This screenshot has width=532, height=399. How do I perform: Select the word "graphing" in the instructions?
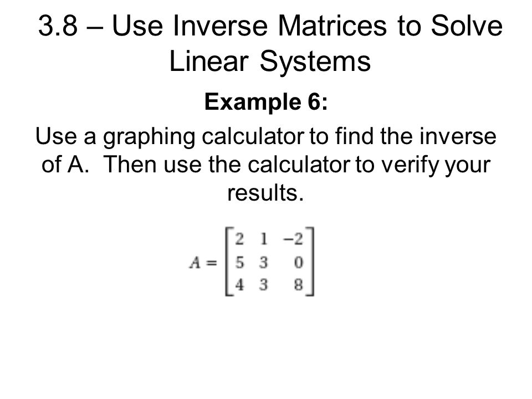(x=149, y=137)
